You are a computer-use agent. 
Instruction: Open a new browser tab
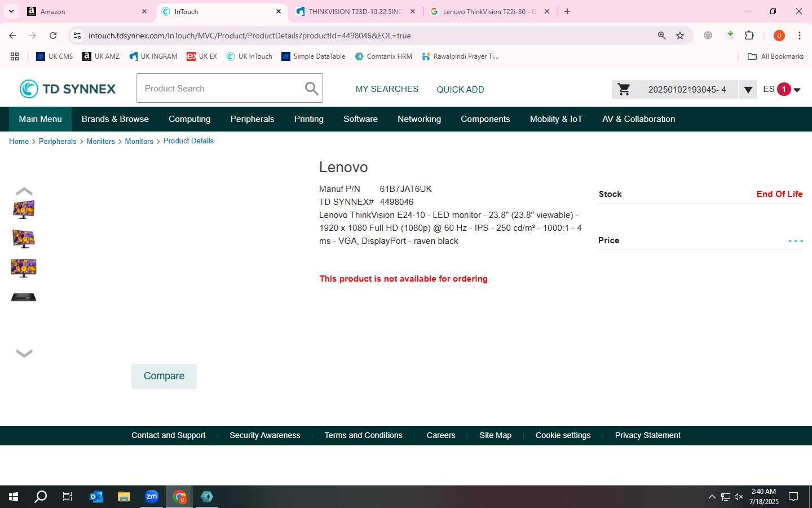coord(567,11)
